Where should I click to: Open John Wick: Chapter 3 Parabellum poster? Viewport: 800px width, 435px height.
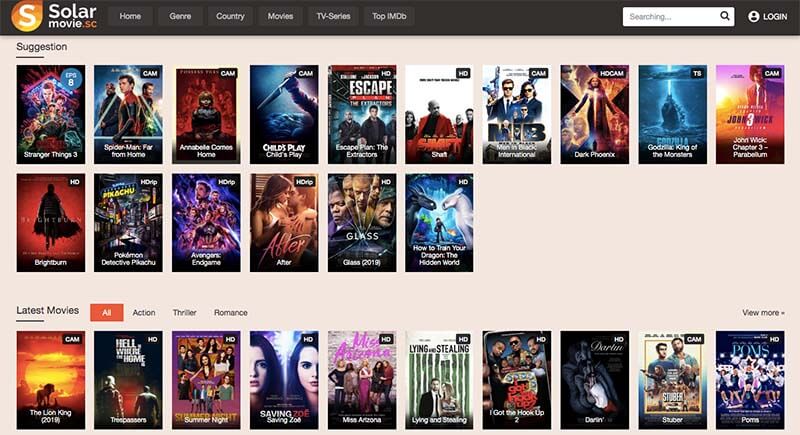pos(750,114)
